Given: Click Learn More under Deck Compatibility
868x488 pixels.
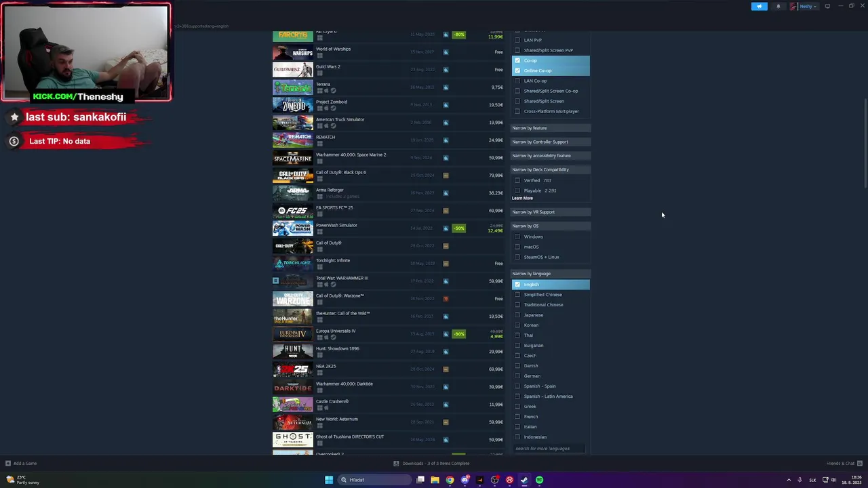Looking at the screenshot, I should pyautogui.click(x=522, y=199).
